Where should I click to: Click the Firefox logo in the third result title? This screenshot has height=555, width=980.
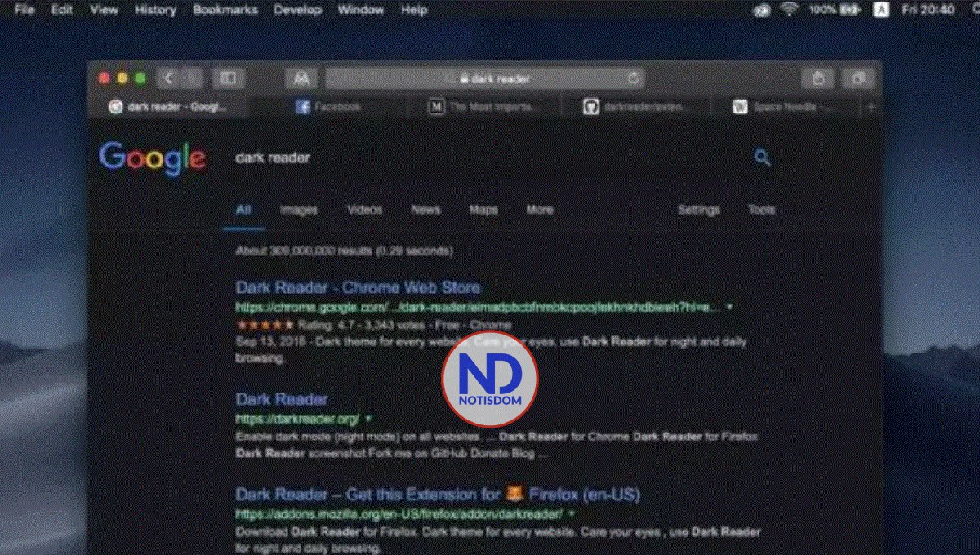click(513, 494)
